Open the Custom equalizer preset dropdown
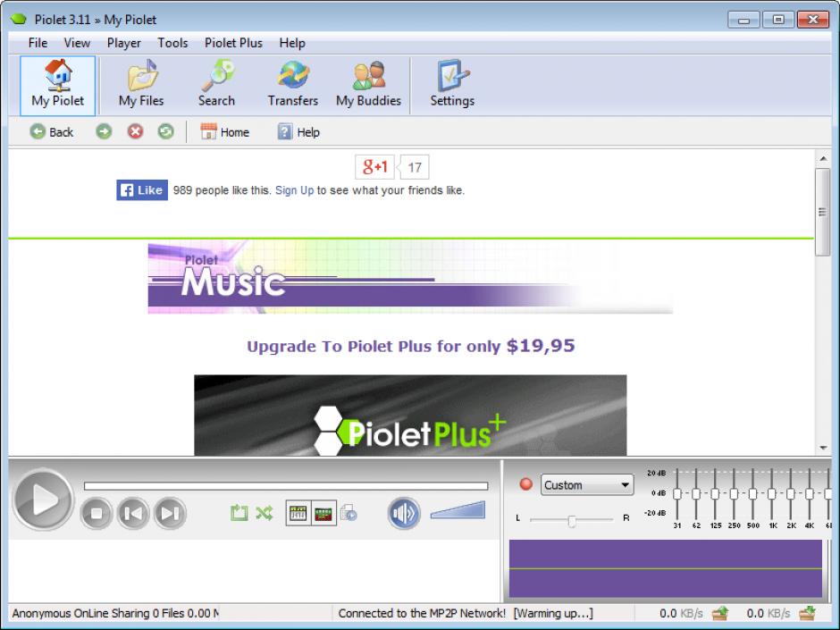 (x=587, y=485)
